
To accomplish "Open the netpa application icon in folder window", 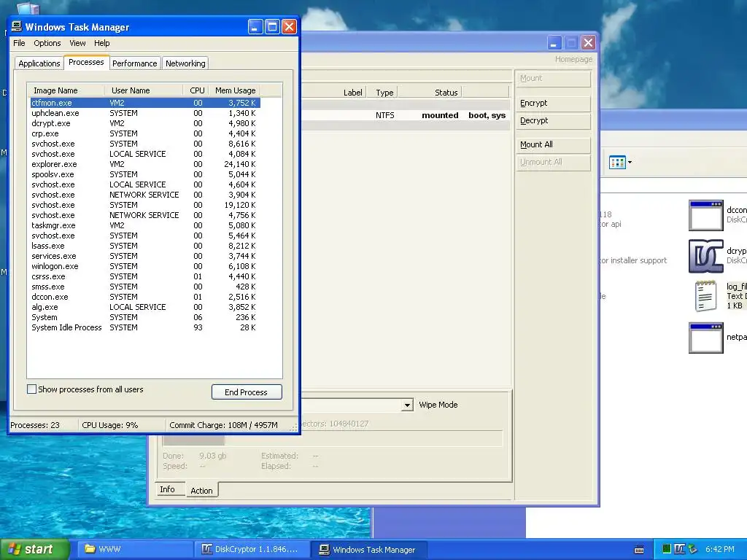I will tap(706, 338).
